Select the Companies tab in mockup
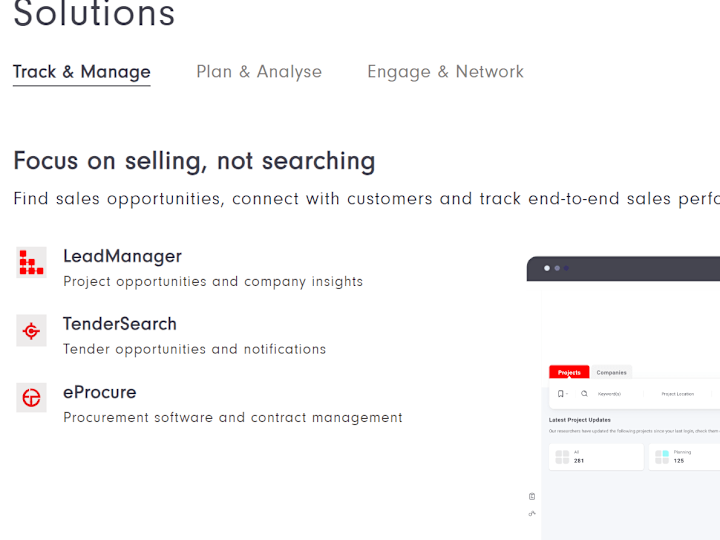Screen dimensions: 720x540 click(x=611, y=372)
